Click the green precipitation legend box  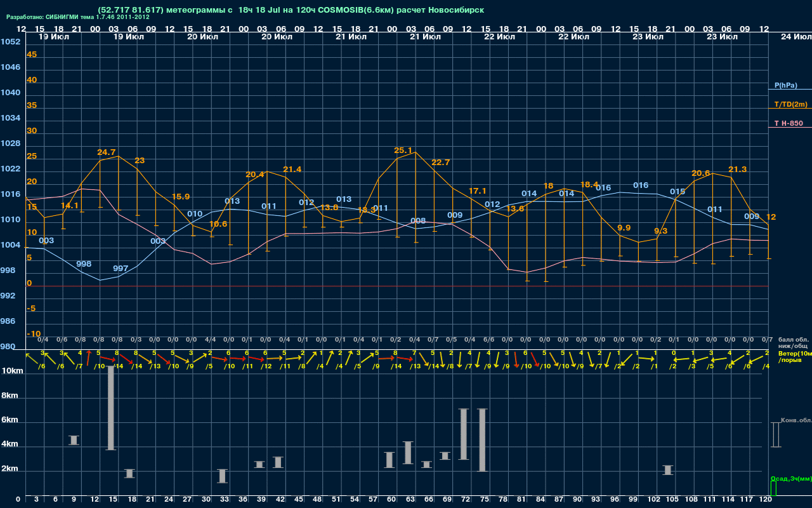(773, 488)
